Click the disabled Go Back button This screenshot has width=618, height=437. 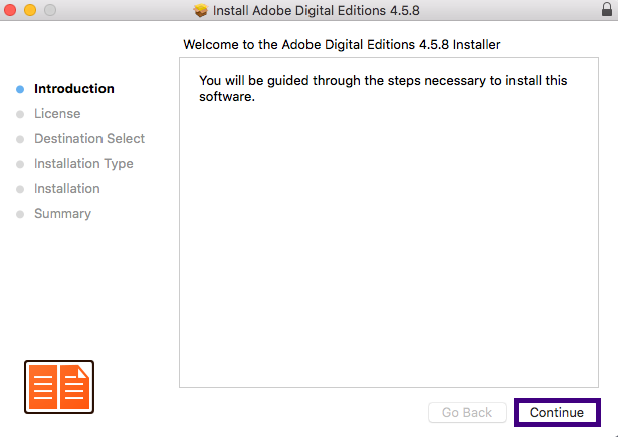pos(467,413)
